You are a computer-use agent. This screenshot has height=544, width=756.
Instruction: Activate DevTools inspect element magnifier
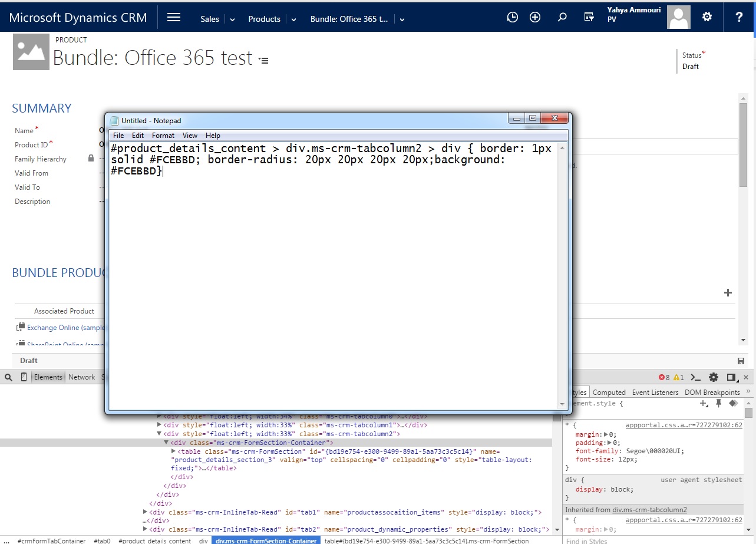click(x=8, y=377)
